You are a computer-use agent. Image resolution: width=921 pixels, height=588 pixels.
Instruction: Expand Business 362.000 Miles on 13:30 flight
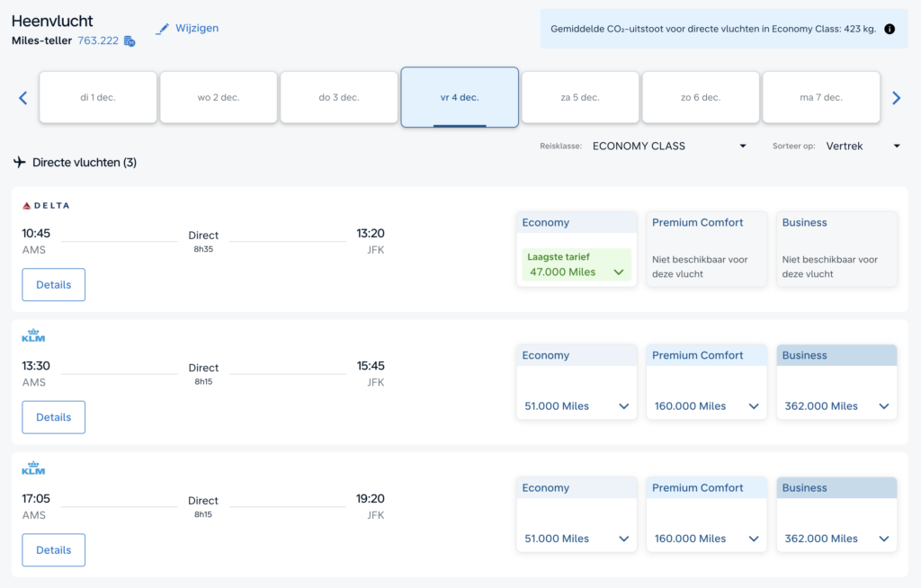point(836,406)
